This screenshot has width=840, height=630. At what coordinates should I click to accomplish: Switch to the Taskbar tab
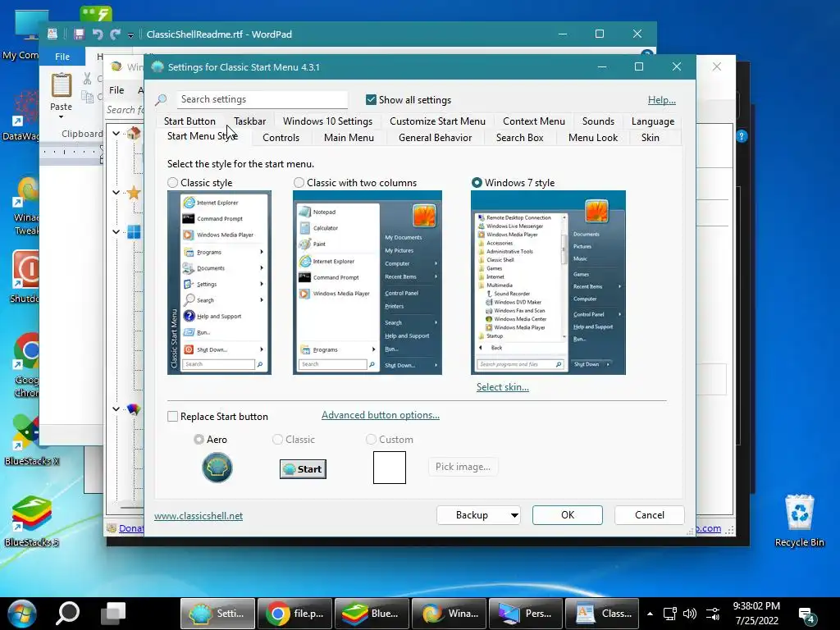coord(249,121)
